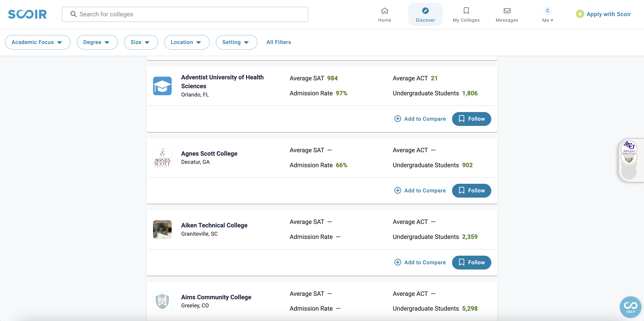Add Agnes Scott College to Compare

coord(420,191)
